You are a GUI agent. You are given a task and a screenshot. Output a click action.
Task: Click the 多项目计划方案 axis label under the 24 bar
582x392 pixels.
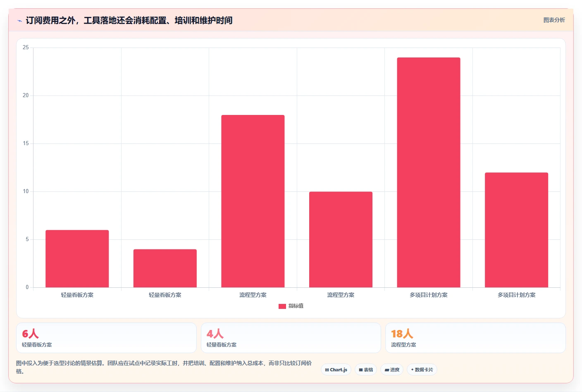(429, 295)
